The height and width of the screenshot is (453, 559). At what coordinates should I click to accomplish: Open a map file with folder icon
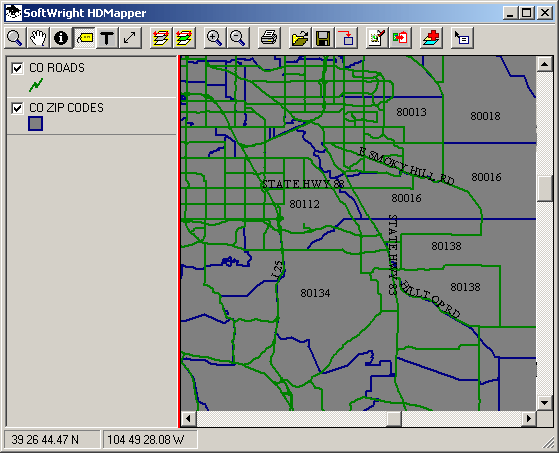(300, 38)
